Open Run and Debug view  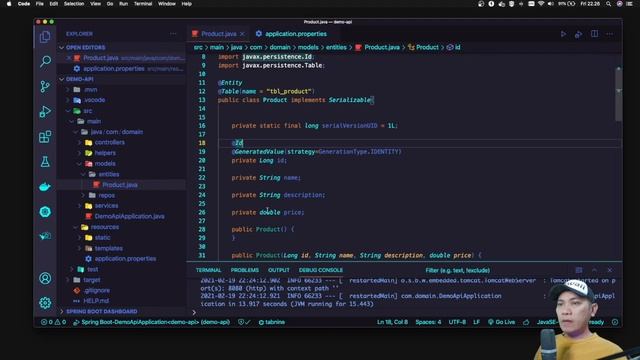click(45, 111)
